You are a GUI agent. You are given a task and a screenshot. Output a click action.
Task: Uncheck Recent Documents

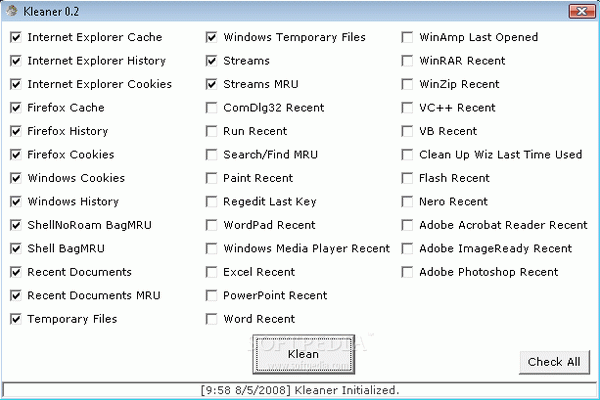tap(16, 272)
